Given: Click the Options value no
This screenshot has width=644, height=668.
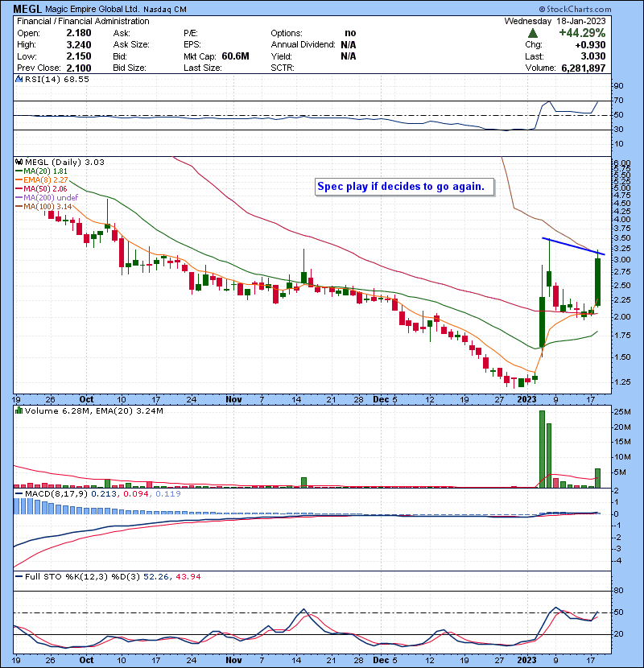Looking at the screenshot, I should click(x=350, y=33).
